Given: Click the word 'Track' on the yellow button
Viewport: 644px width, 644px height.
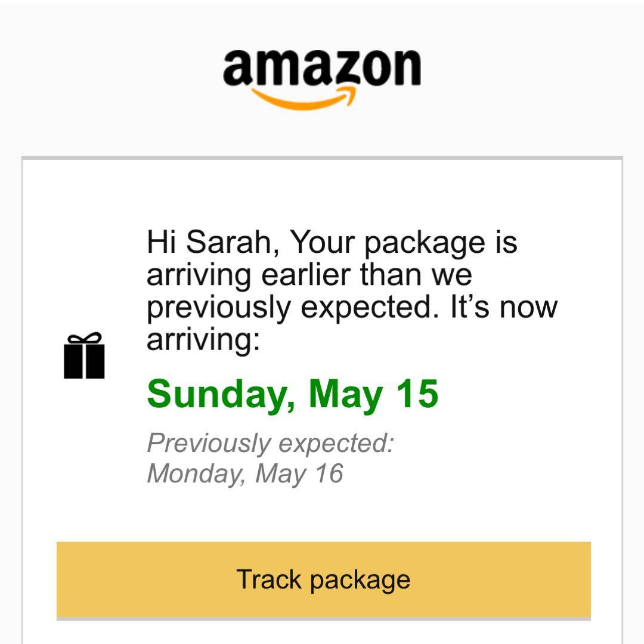Looking at the screenshot, I should pos(268,579).
